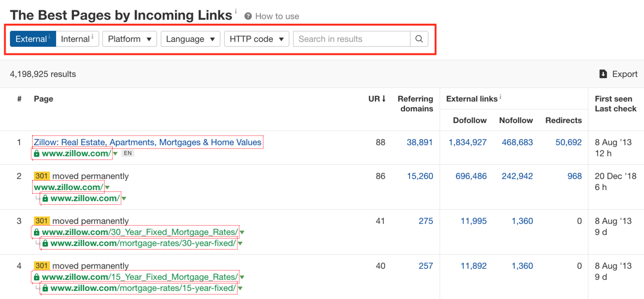This screenshot has height=299, width=644.
Task: Click the Referring domains column header
Action: tap(415, 104)
